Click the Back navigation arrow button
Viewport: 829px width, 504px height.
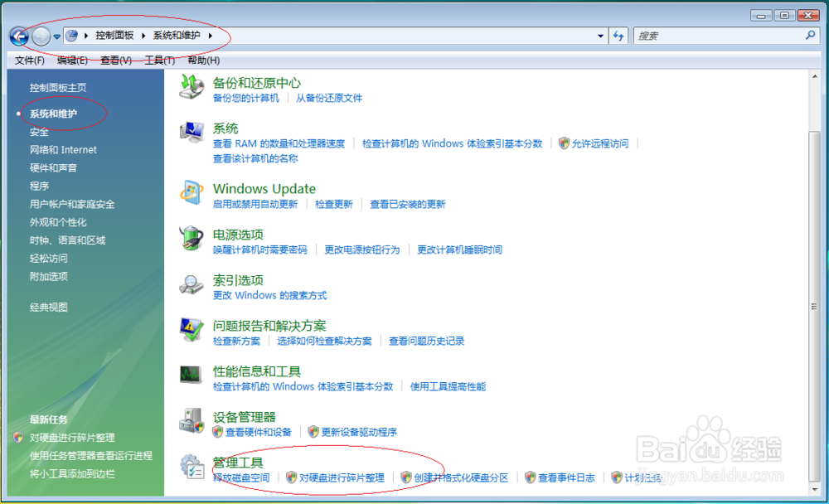tap(19, 36)
